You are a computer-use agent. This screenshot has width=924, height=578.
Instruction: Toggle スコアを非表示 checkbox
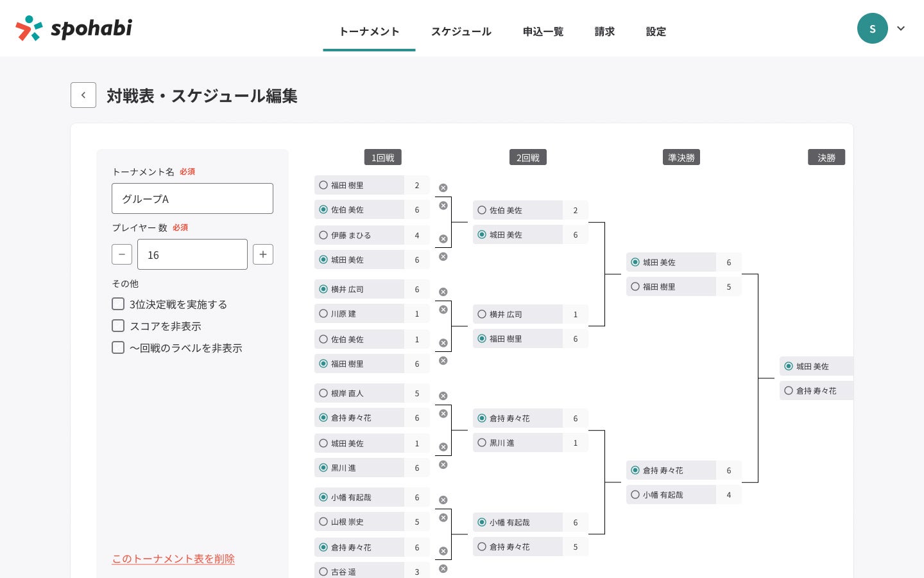tap(118, 326)
